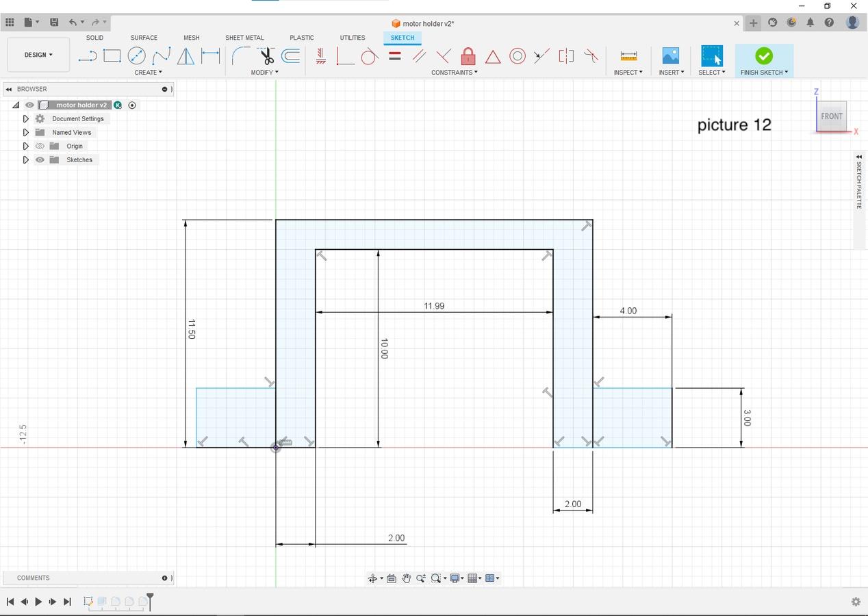The height and width of the screenshot is (616, 868).
Task: Close the motor holder v2 document tab
Action: (x=737, y=23)
